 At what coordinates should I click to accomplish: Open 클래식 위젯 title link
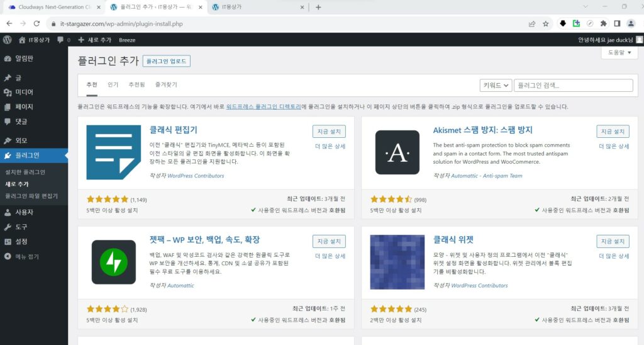point(453,240)
